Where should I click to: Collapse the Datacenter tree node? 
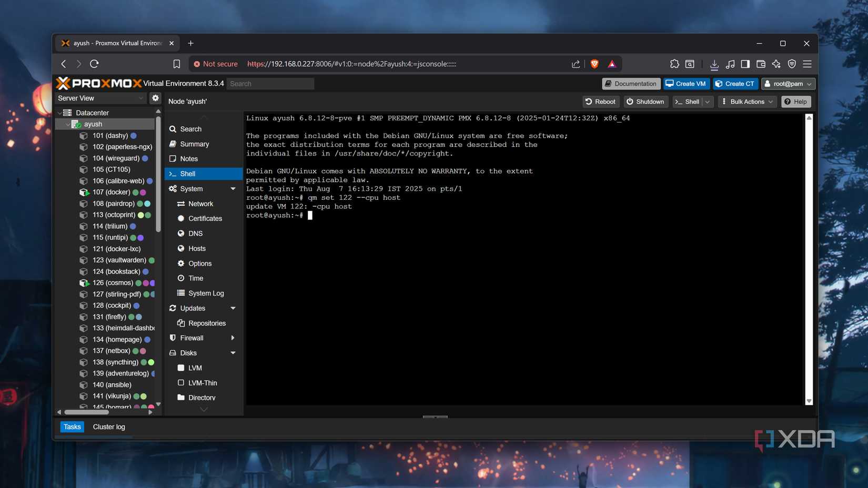tap(60, 113)
